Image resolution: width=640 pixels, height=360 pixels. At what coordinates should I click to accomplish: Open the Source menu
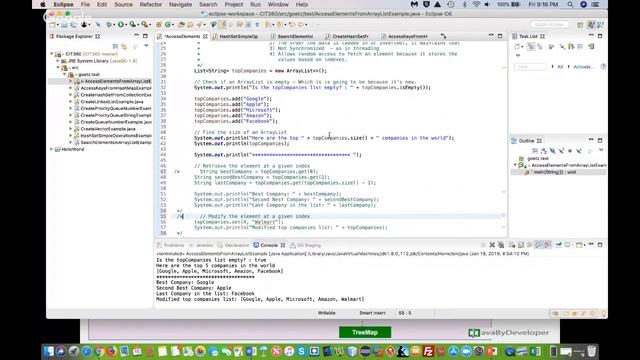coord(123,4)
